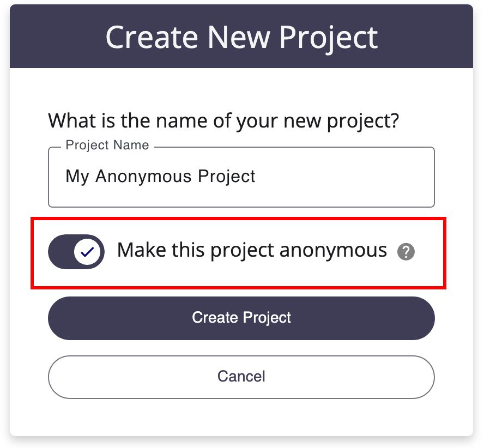The image size is (484, 448).
Task: Show info via gray circle question icon
Action: click(406, 252)
